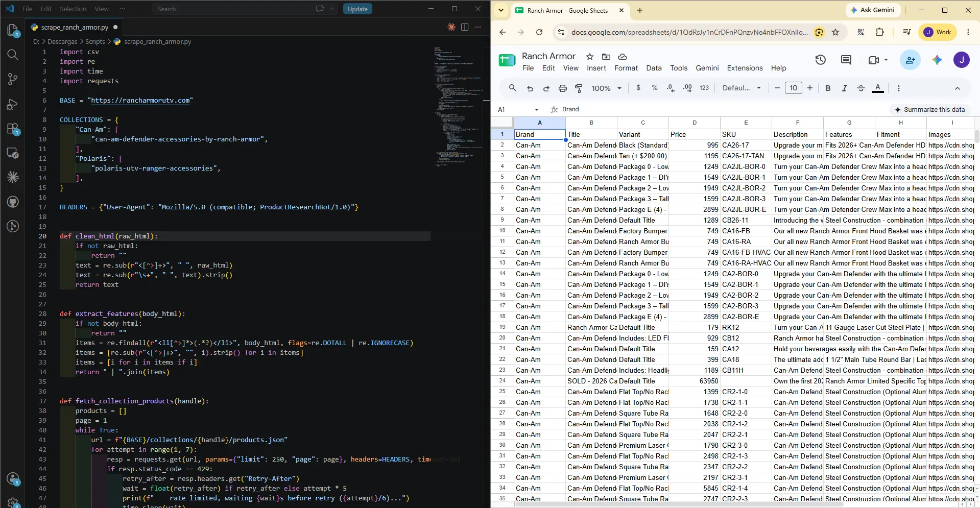Open the Chrome tab search chevron
This screenshot has height=508, width=980.
(x=501, y=10)
